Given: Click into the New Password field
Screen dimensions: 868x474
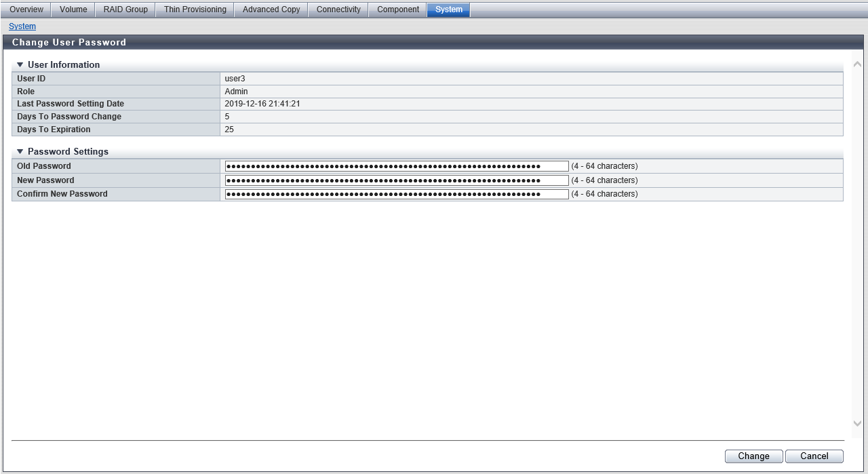Looking at the screenshot, I should (x=397, y=180).
